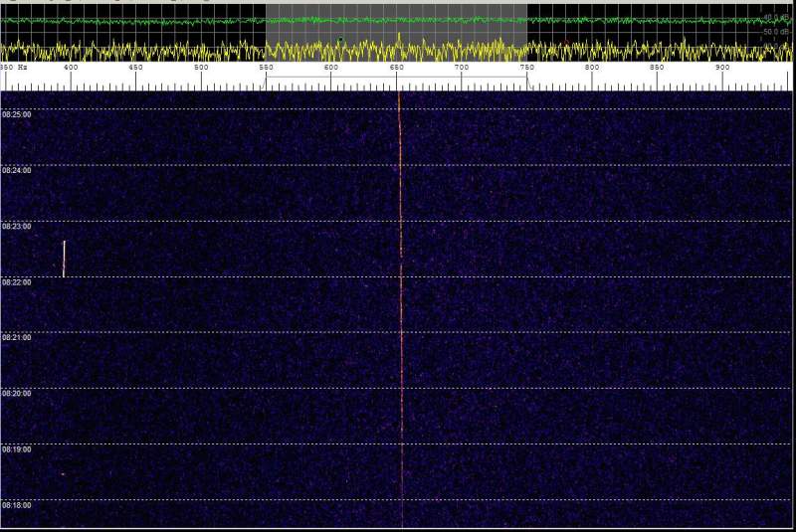Image resolution: width=796 pixels, height=532 pixels.
Task: Pick the 400 Hz label on the ruler
Action: [71, 68]
